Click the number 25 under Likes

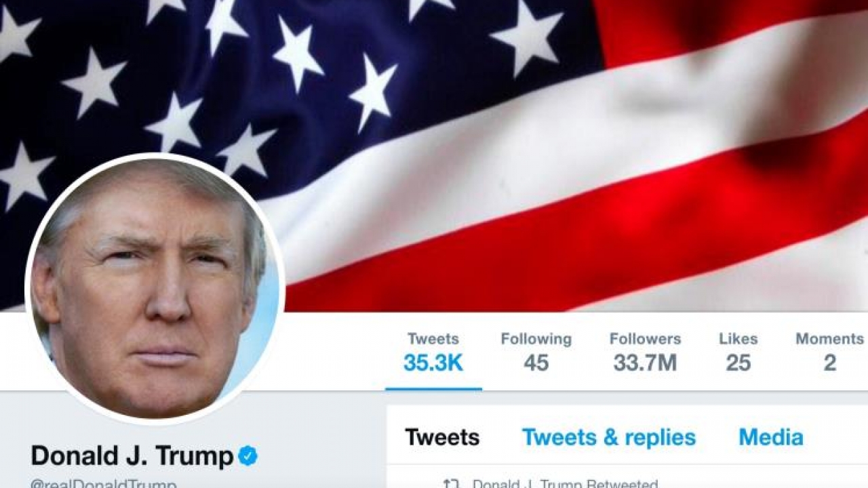[x=738, y=363]
